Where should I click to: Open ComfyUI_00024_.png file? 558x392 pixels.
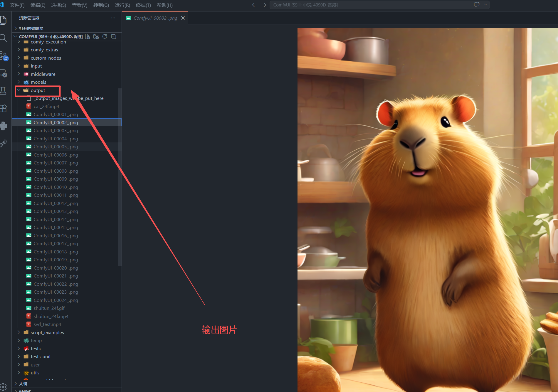[x=67, y=300]
